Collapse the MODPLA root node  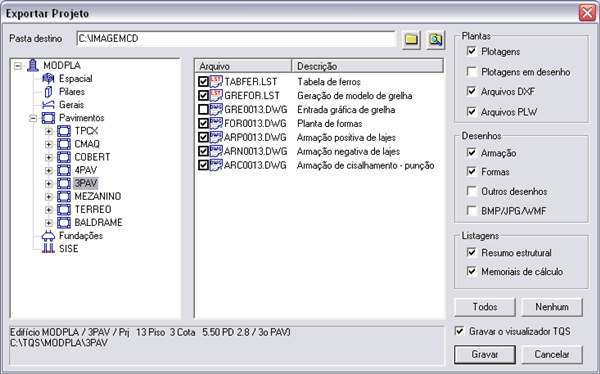pyautogui.click(x=18, y=66)
